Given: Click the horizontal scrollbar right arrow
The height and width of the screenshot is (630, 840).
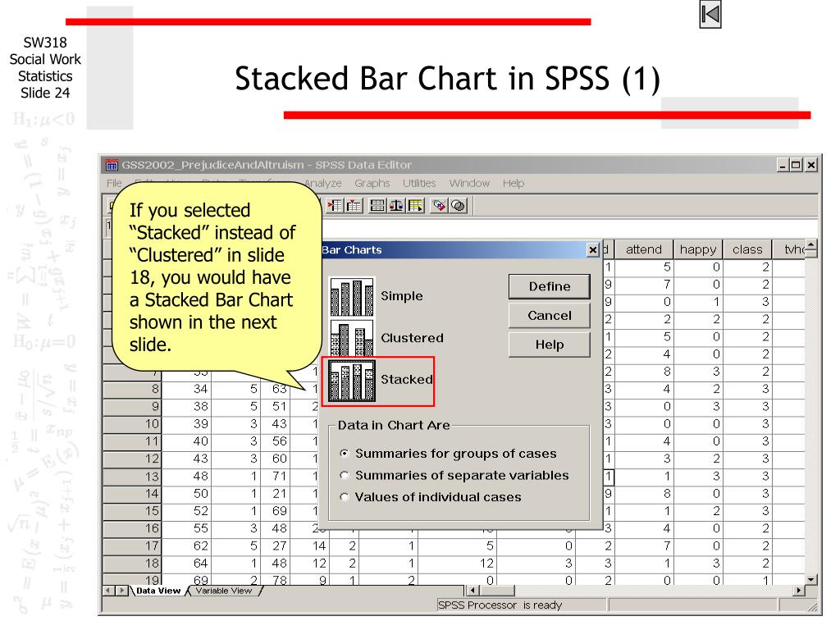Looking at the screenshot, I should click(799, 591).
